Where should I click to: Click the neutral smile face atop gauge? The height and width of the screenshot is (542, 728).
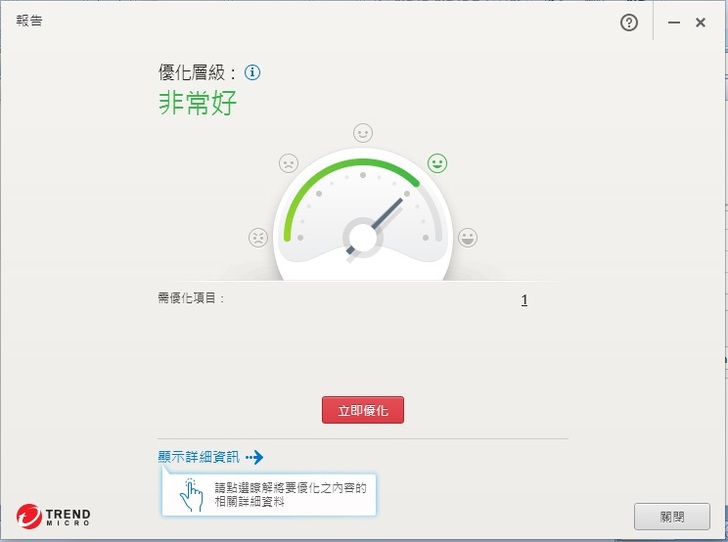[363, 133]
